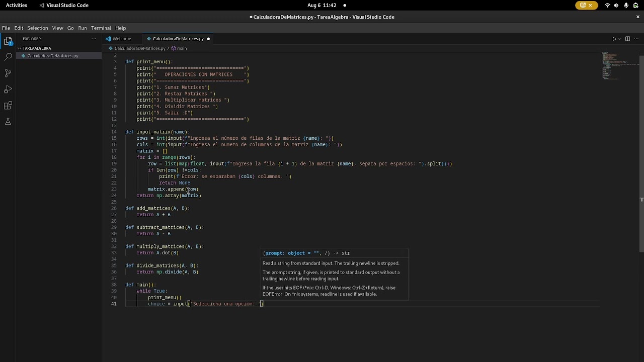644x362 pixels.
Task: Open the Run and Debug view
Action: tap(8, 89)
